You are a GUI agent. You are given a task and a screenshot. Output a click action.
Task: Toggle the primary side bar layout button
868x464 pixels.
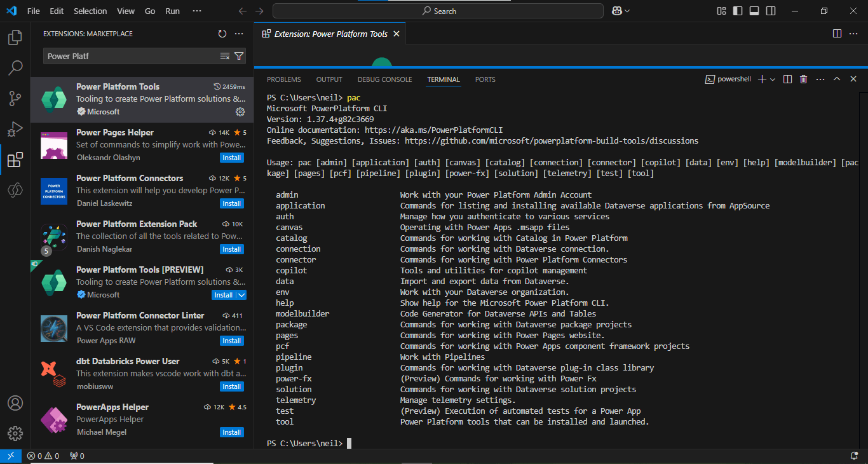click(x=738, y=11)
